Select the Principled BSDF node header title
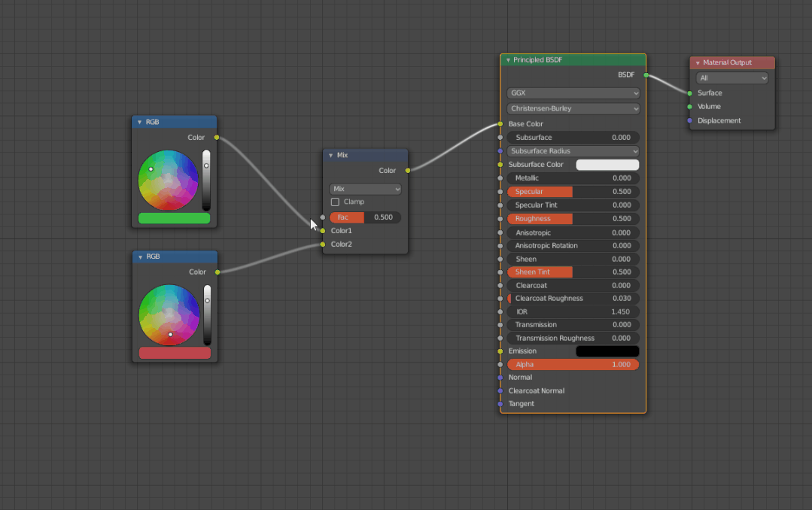The image size is (812, 510). (537, 60)
